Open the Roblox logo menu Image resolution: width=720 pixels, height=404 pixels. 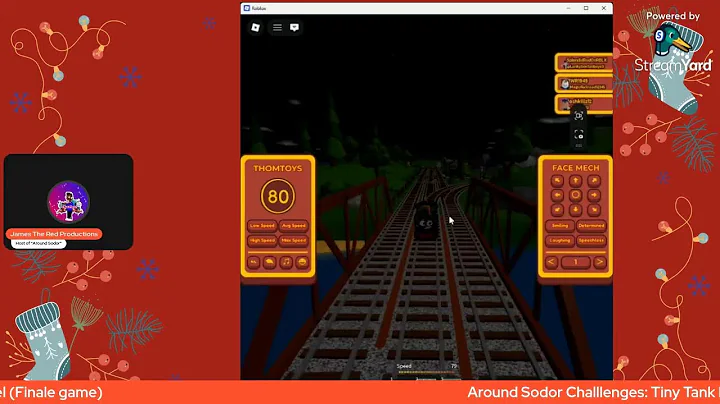255,28
